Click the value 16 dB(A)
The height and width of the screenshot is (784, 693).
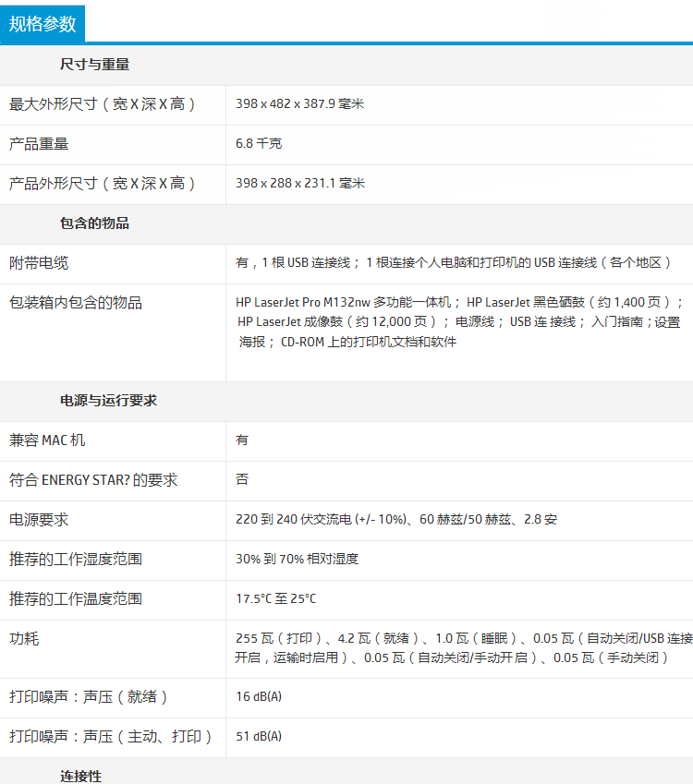click(259, 696)
